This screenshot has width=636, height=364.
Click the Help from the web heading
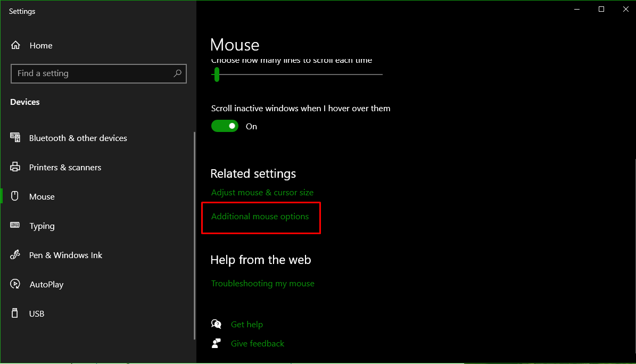pos(261,260)
